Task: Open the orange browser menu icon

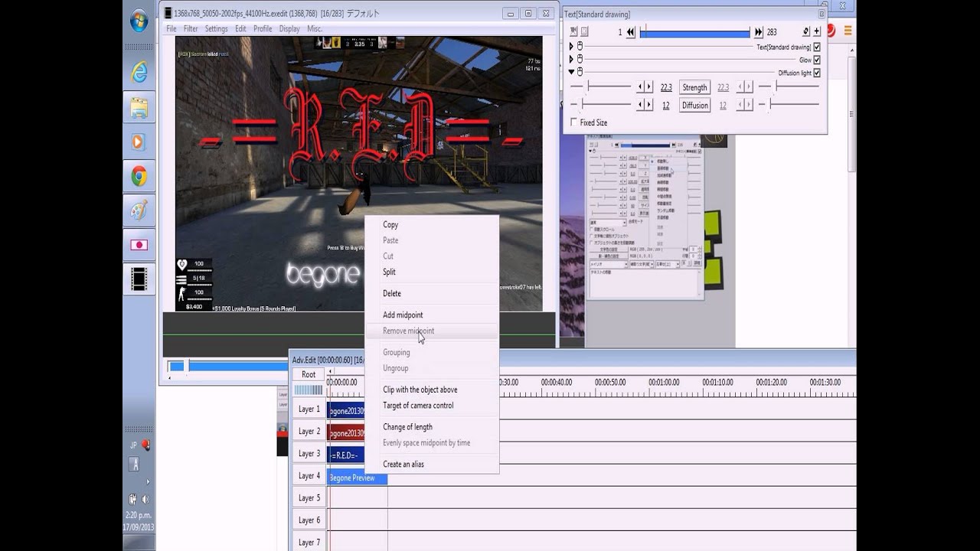Action: (848, 31)
